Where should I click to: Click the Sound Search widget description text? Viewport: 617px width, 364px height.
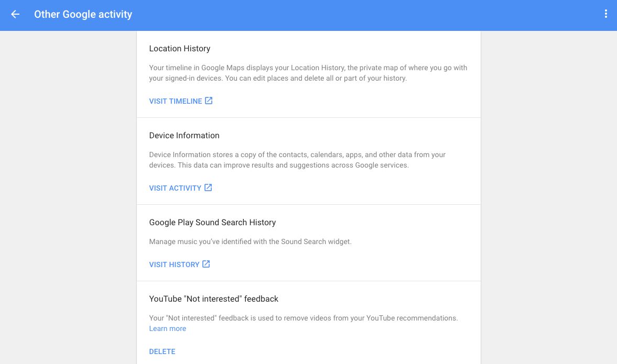pyautogui.click(x=250, y=242)
